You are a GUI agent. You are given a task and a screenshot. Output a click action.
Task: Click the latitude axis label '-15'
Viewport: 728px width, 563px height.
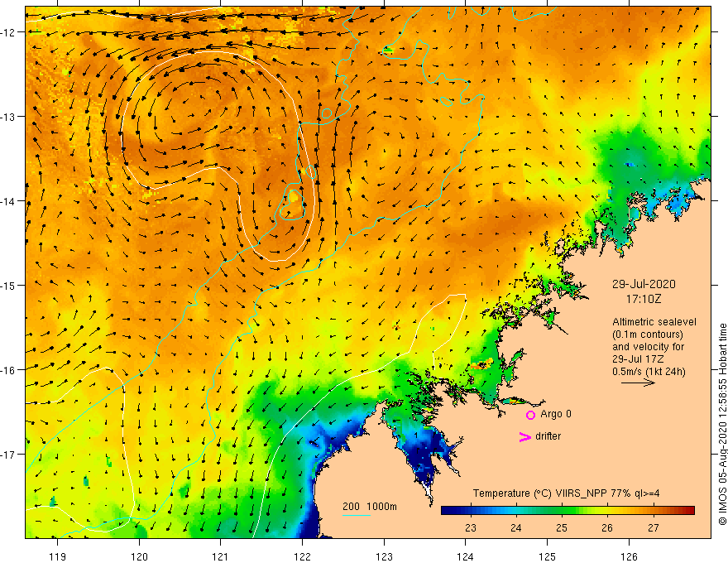coord(8,285)
